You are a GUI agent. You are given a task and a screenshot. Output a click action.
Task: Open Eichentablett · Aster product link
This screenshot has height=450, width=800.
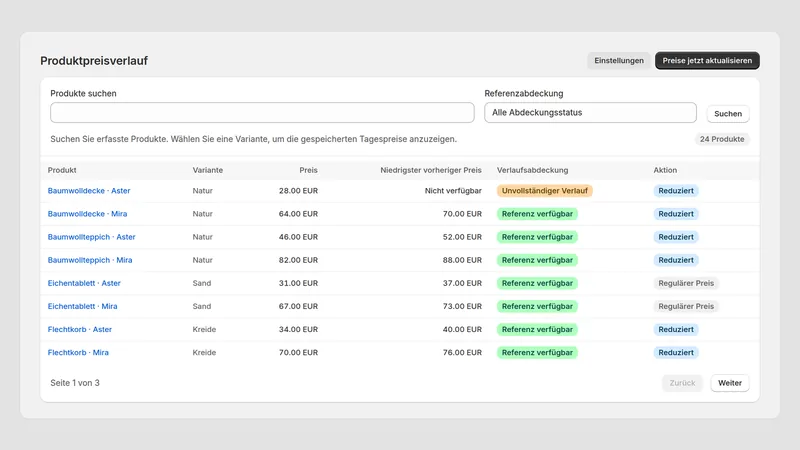point(84,283)
